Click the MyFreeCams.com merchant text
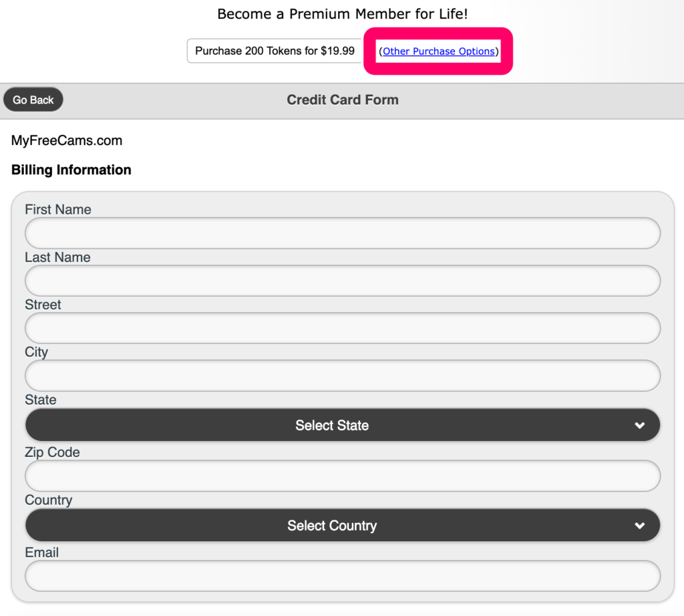 (67, 141)
